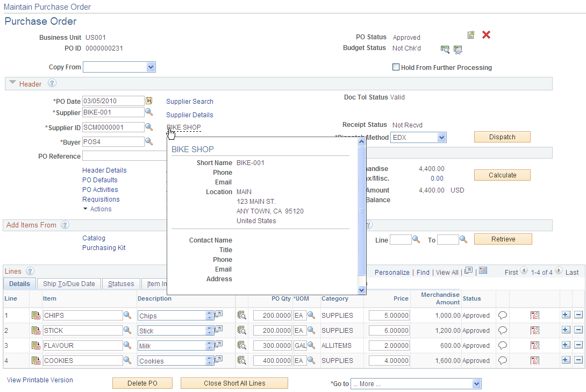Enable Hold From Further Processing

[x=396, y=67]
